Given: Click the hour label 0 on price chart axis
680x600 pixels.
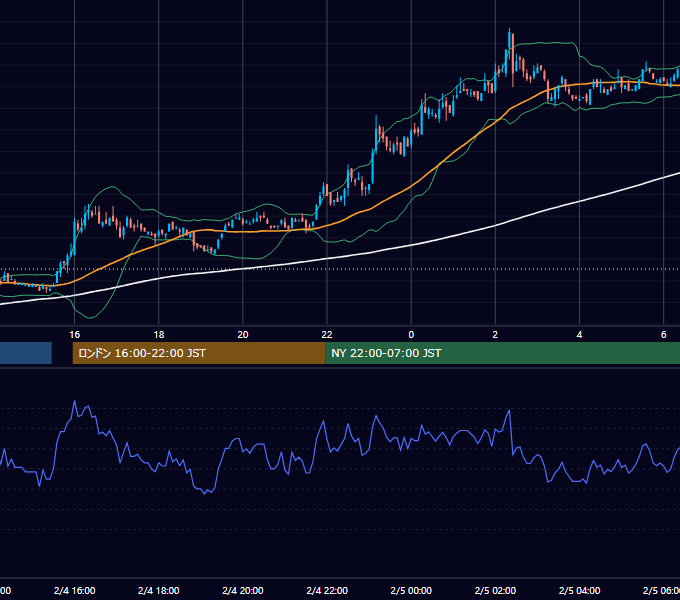Looking at the screenshot, I should pyautogui.click(x=411, y=334).
